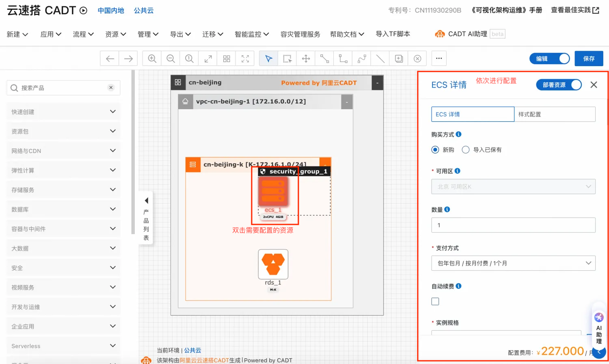Click the add-node plus square icon
The height and width of the screenshot is (364, 609).
click(399, 59)
